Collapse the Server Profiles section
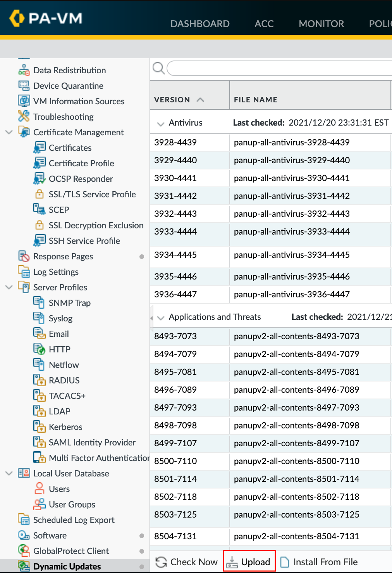Viewport: 392px width, 573px height. pyautogui.click(x=9, y=287)
